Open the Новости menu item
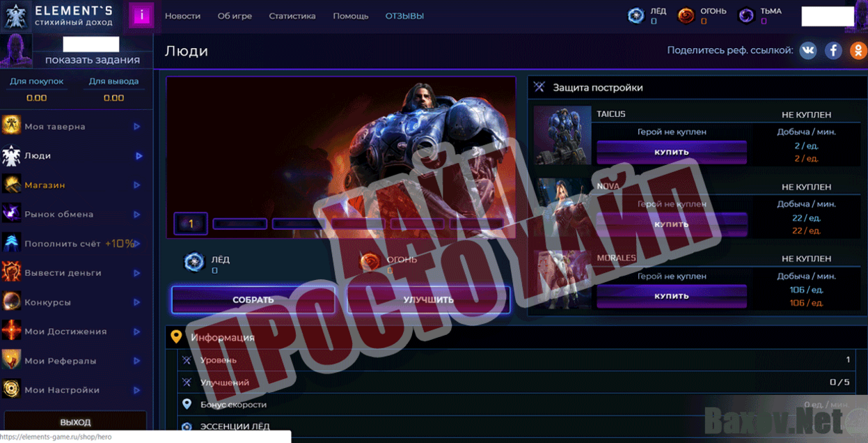This screenshot has width=868, height=443. pyautogui.click(x=182, y=16)
